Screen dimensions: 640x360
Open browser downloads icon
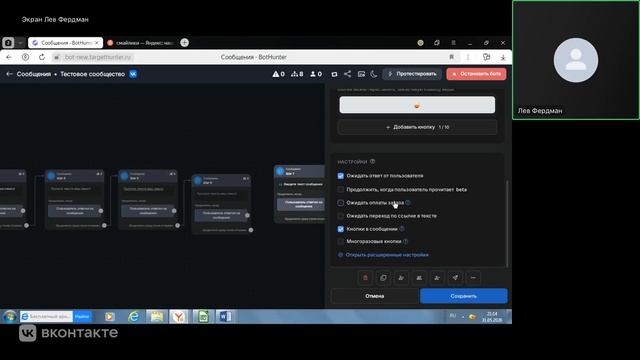503,57
